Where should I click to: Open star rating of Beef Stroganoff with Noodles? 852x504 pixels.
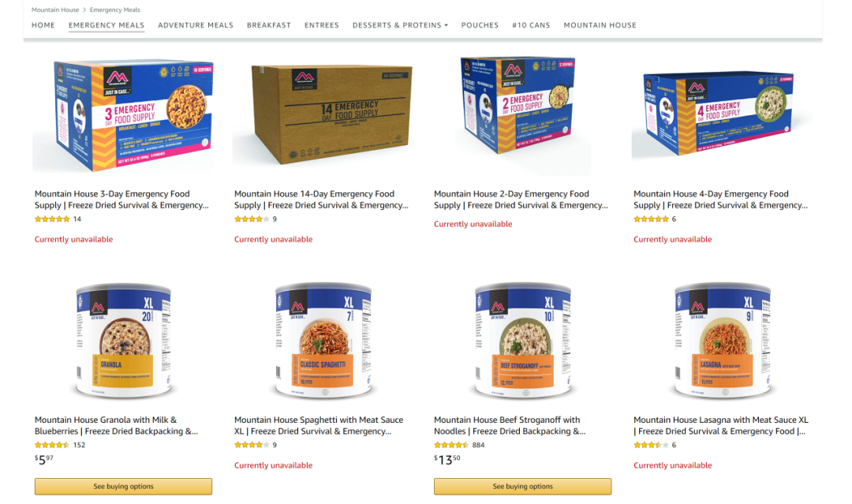(x=451, y=445)
